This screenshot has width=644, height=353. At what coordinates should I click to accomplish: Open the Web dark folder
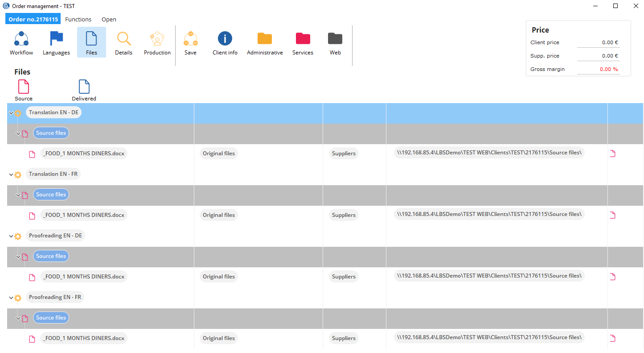(335, 39)
